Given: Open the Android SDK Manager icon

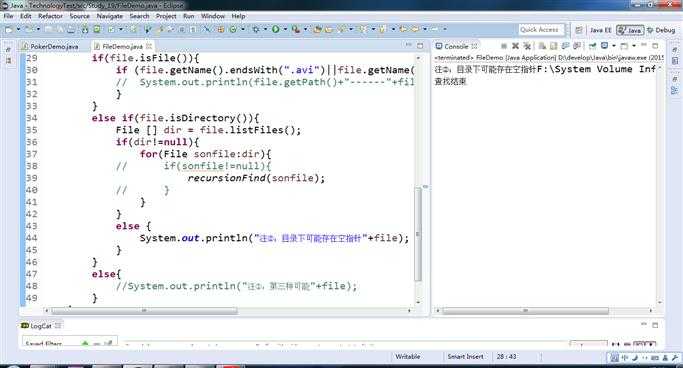Looking at the screenshot, I should pyautogui.click(x=85, y=29).
